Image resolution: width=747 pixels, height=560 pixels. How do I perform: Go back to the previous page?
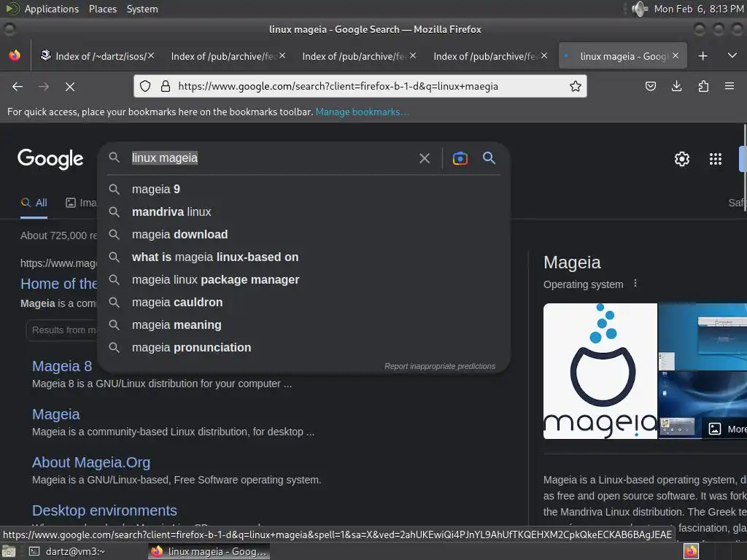click(x=18, y=86)
